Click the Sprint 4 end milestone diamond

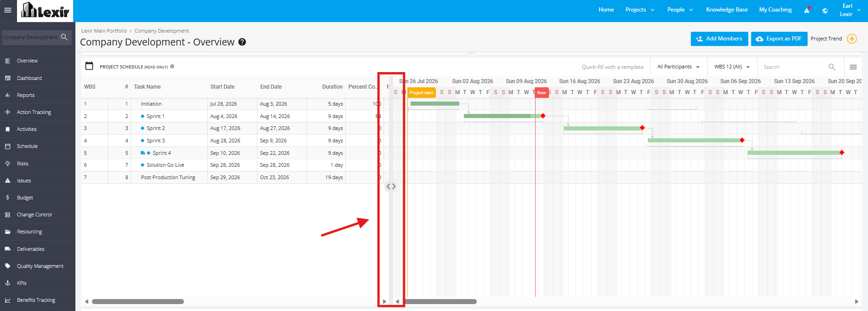[842, 153]
